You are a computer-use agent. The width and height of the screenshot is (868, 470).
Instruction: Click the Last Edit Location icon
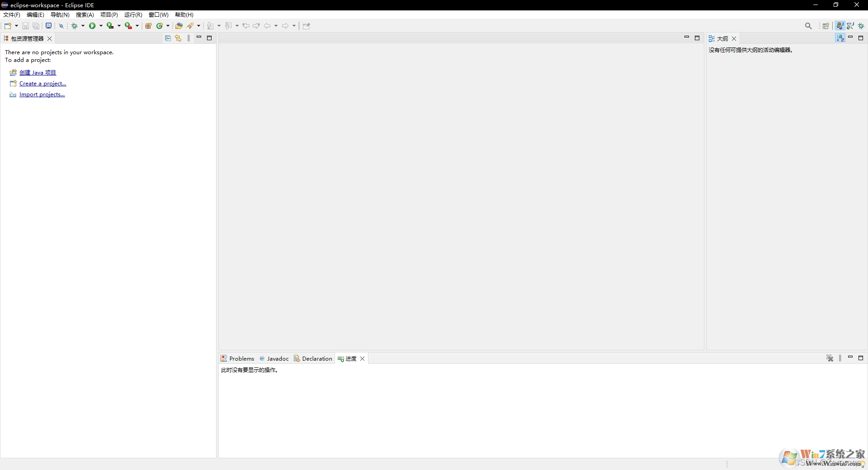point(246,26)
